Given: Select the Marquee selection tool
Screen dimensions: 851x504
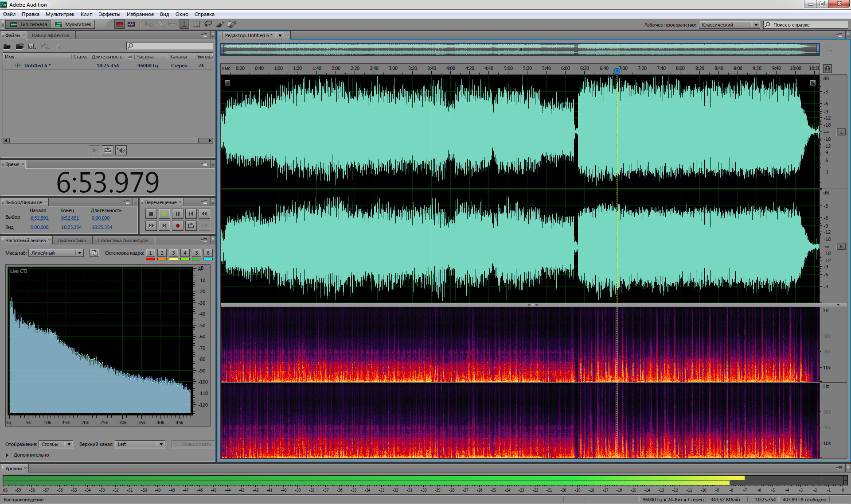Looking at the screenshot, I should click(x=196, y=24).
